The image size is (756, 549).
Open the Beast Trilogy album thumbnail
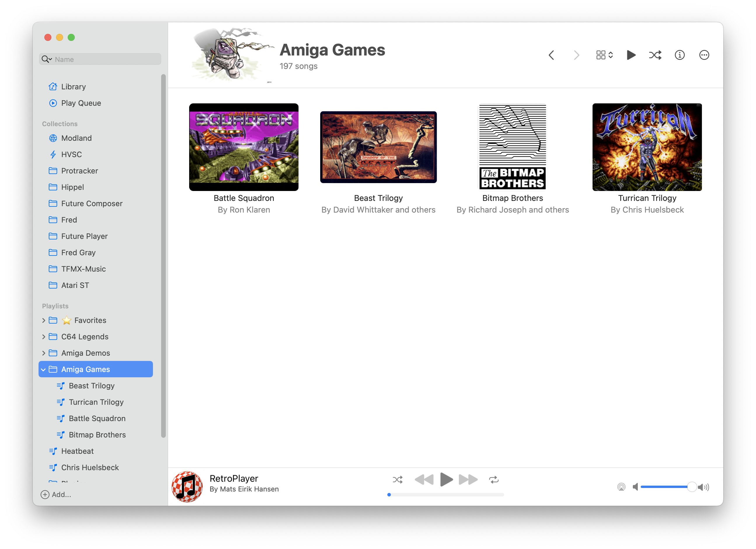[378, 147]
